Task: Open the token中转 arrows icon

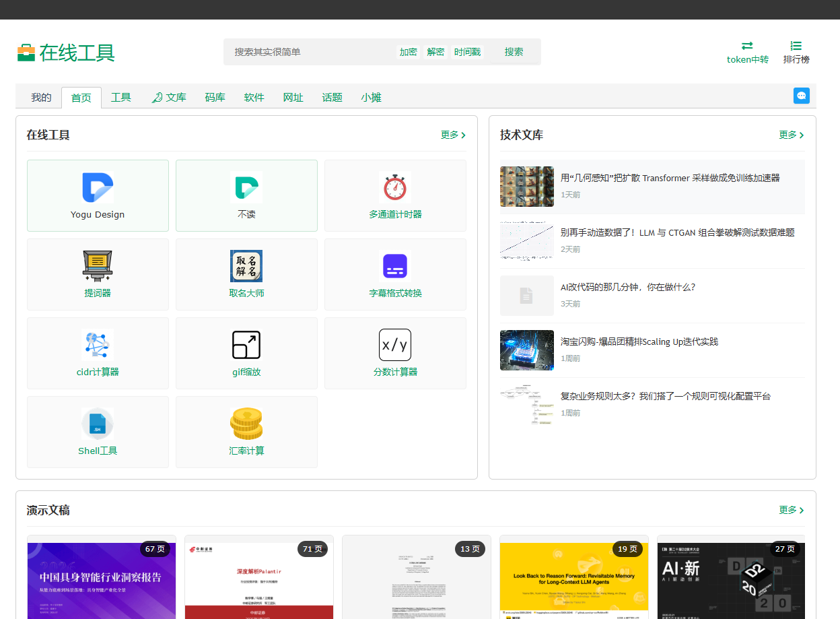Action: pyautogui.click(x=747, y=46)
